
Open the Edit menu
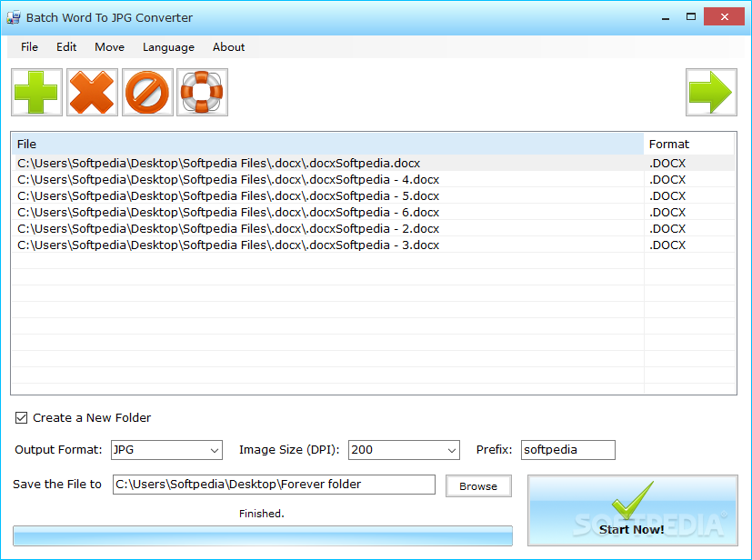(x=66, y=47)
